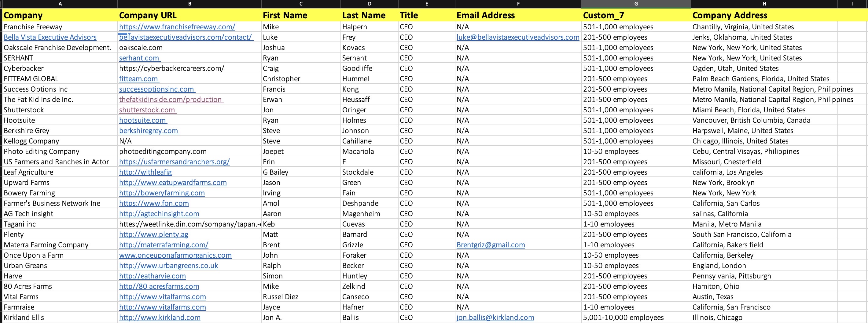The height and width of the screenshot is (323, 868).
Task: Follow the urbangreens.co.uk link
Action: (x=168, y=266)
